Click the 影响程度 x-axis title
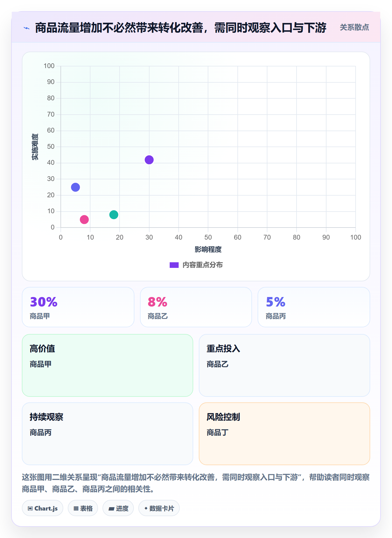The image size is (392, 538). [x=208, y=249]
